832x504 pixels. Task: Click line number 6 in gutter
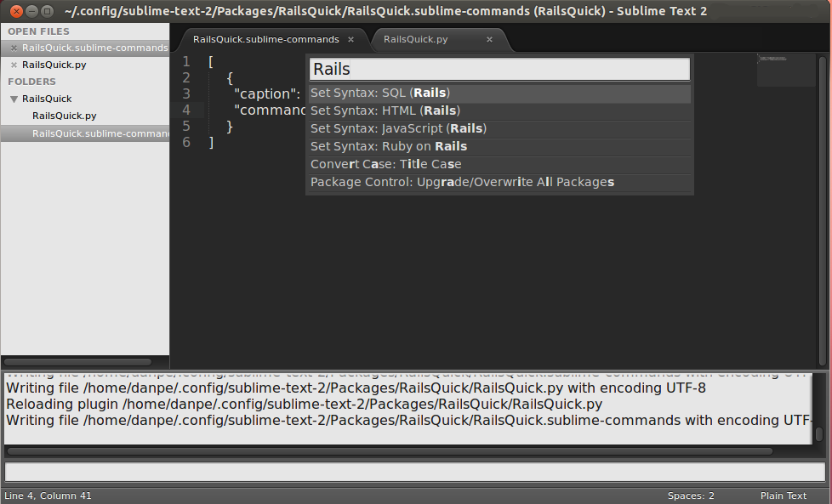[x=186, y=143]
